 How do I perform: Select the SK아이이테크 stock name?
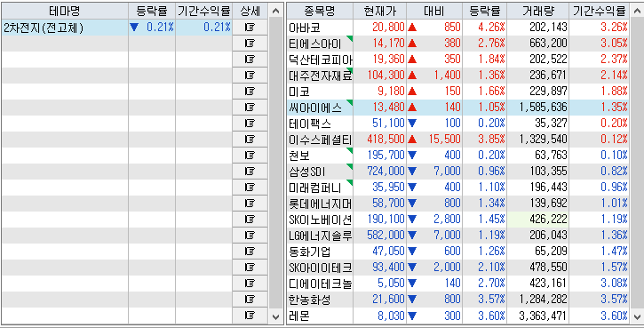[321, 268]
